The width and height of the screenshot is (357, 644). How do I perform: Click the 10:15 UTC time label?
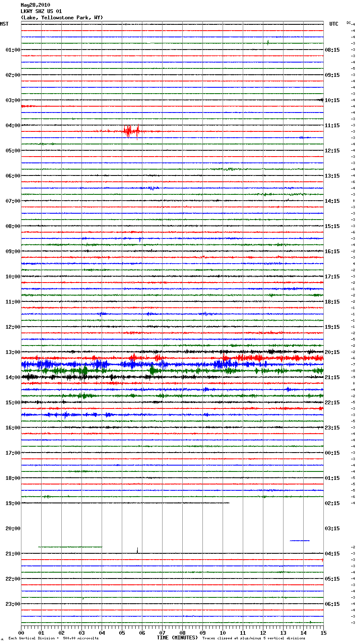pyautogui.click(x=332, y=100)
